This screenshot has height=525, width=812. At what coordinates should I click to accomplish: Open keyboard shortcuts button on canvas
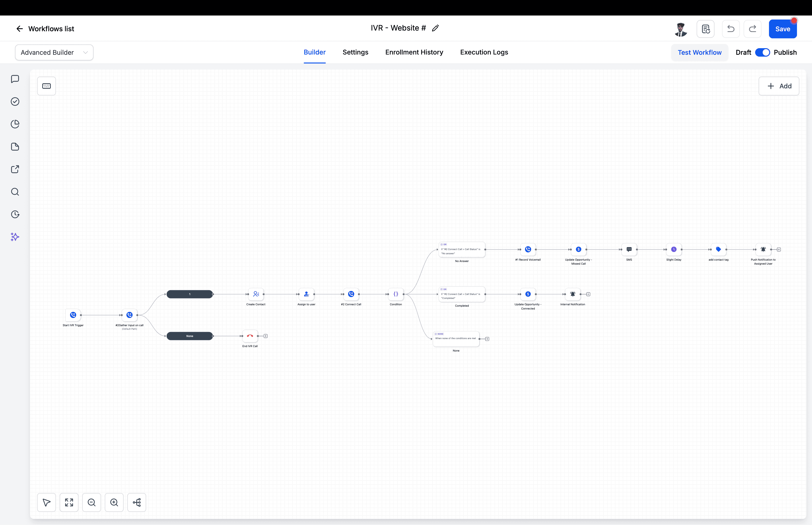[x=46, y=86]
